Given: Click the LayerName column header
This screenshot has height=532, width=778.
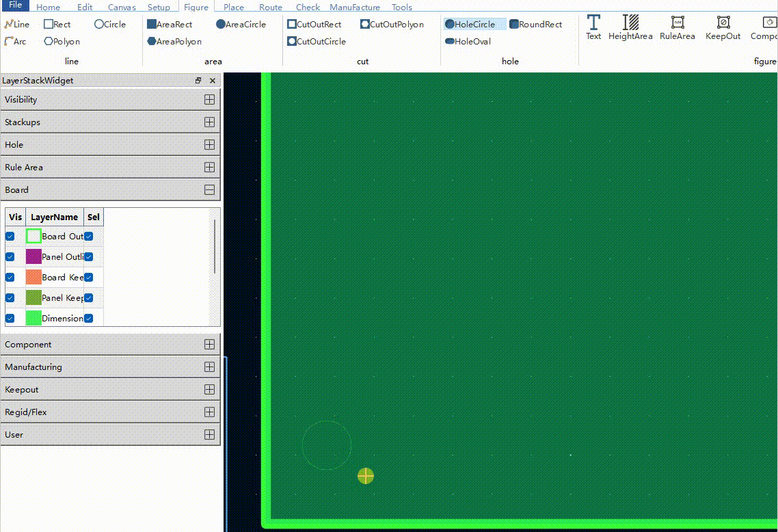Looking at the screenshot, I should [x=55, y=217].
